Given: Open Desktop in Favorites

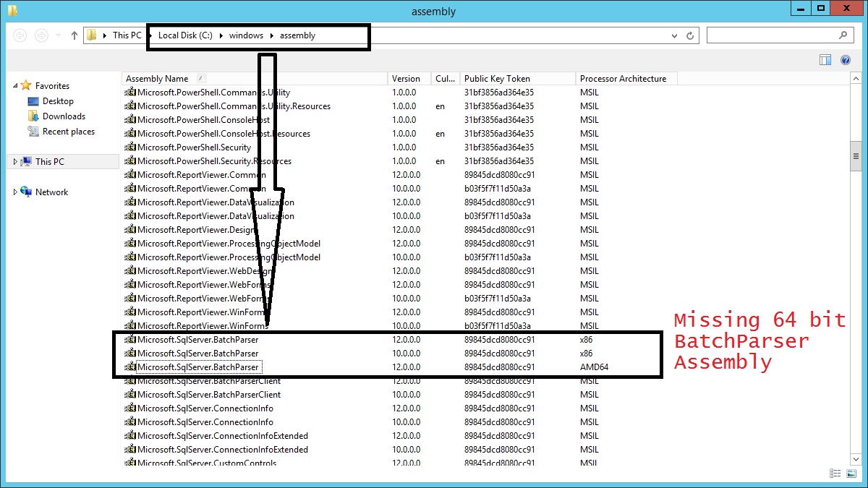Looking at the screenshot, I should pos(58,101).
